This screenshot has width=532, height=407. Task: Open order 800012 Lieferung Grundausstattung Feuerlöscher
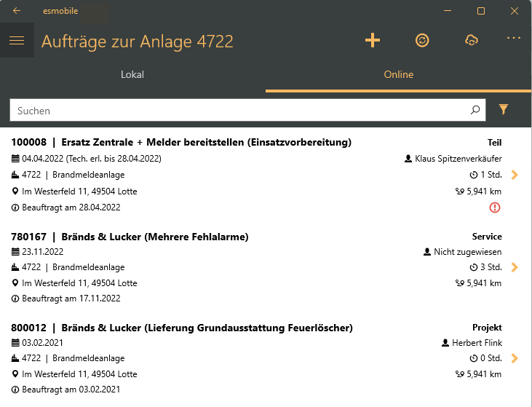pos(182,328)
